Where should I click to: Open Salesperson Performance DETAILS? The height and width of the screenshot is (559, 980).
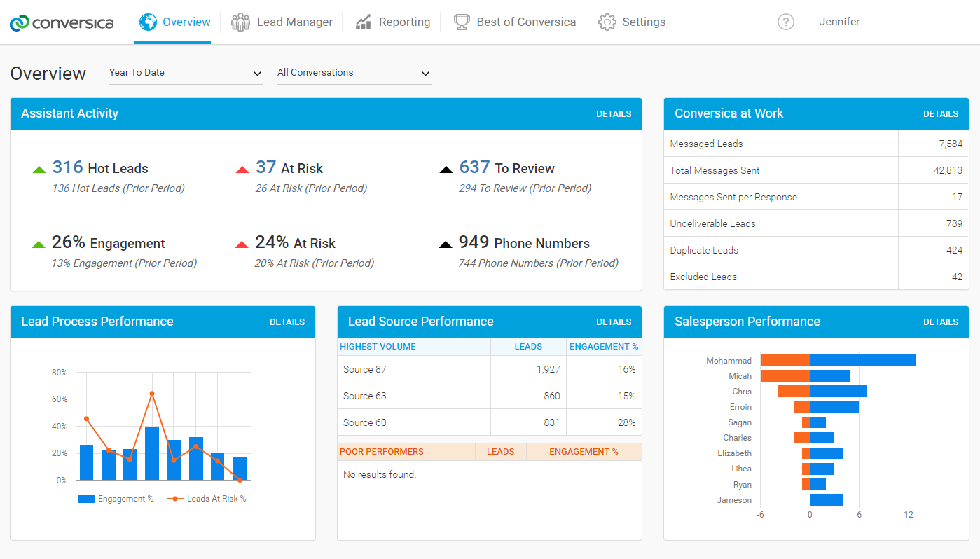(941, 322)
